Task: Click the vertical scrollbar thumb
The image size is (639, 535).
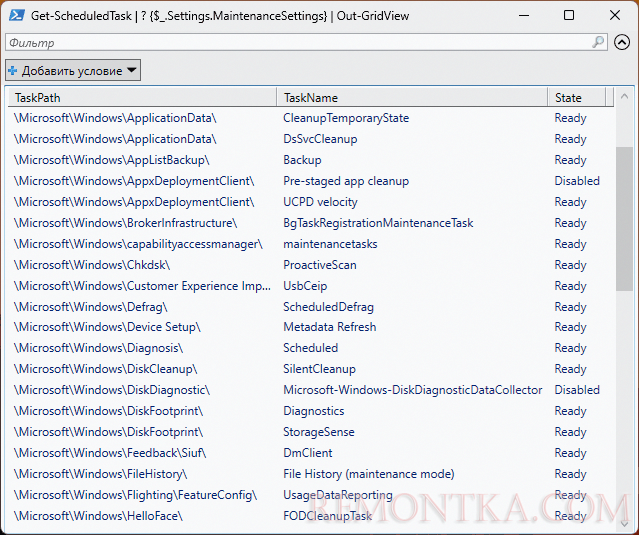Action: 624,219
